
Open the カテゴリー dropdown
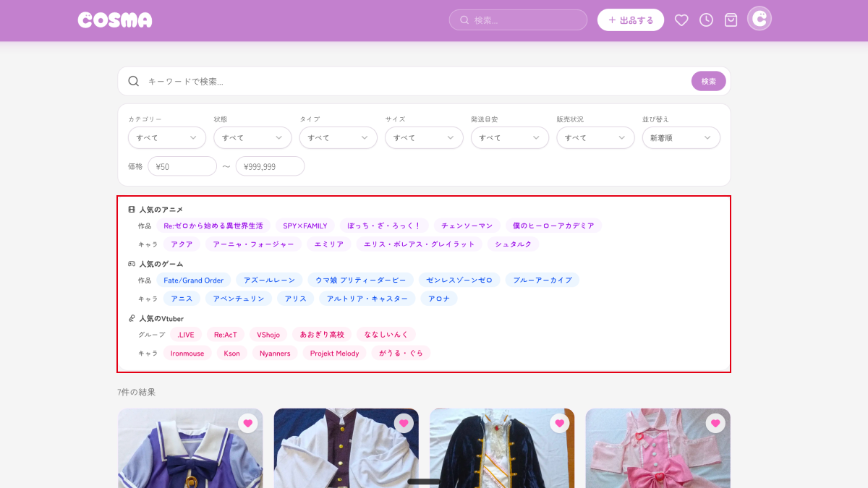pos(166,137)
